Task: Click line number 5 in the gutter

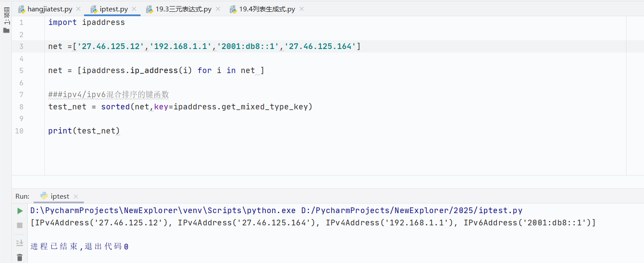Action: pyautogui.click(x=21, y=70)
